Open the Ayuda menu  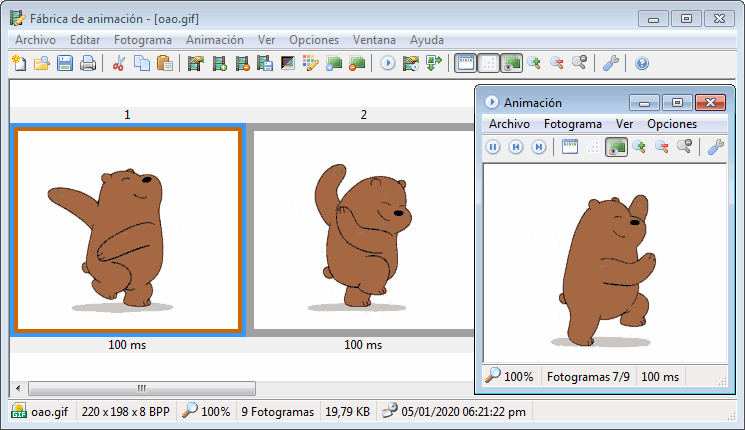coord(427,40)
